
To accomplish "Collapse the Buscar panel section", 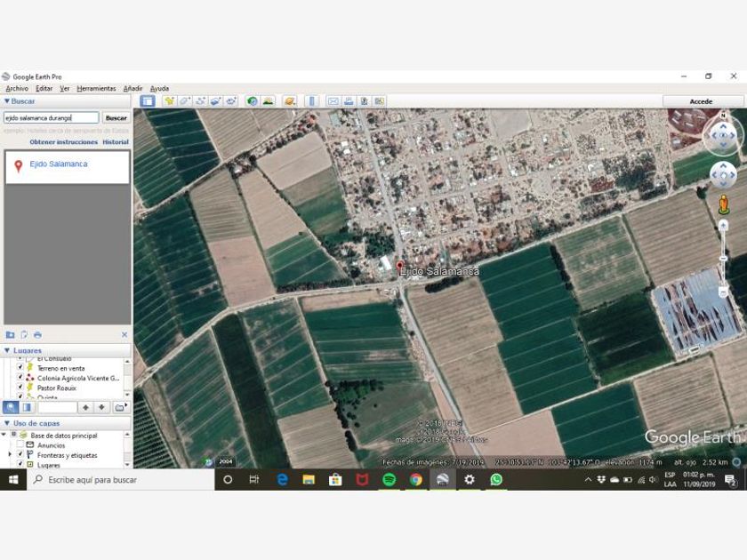I will [6, 101].
